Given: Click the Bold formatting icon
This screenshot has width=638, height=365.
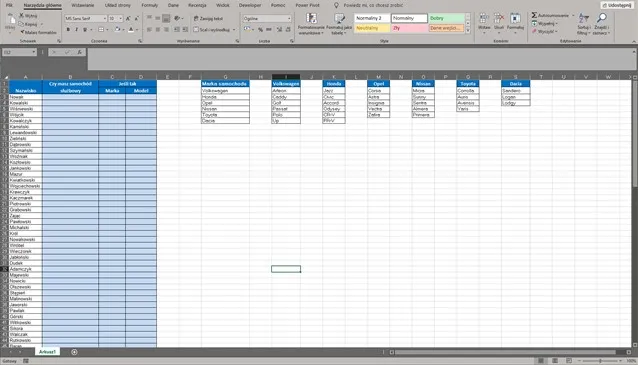Looking at the screenshot, I should 68,30.
